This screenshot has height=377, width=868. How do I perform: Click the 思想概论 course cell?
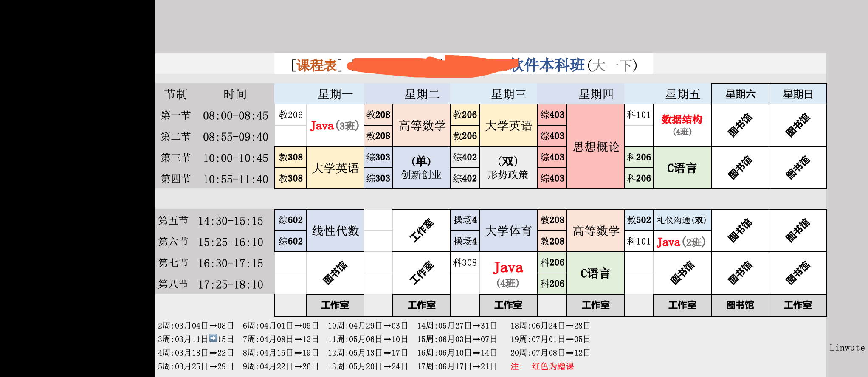[596, 147]
